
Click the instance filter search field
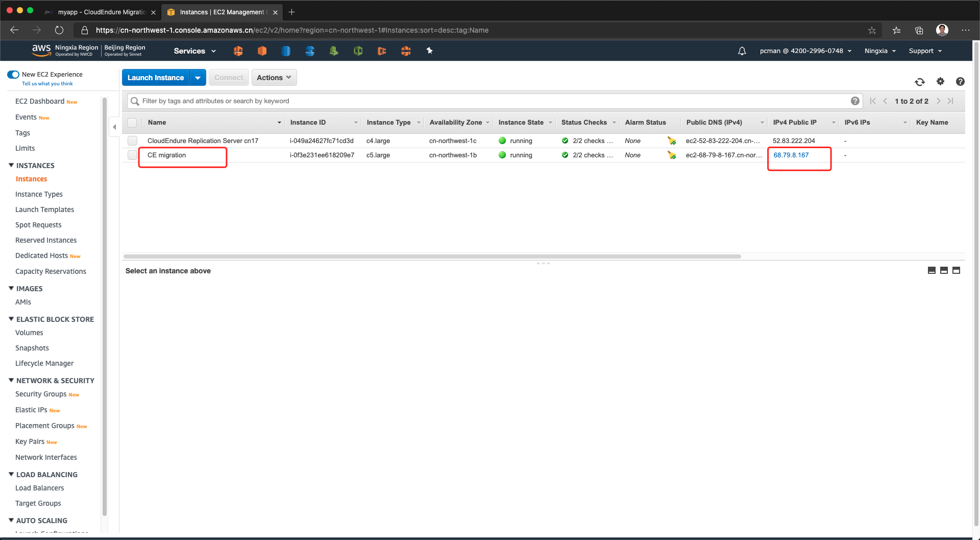490,101
